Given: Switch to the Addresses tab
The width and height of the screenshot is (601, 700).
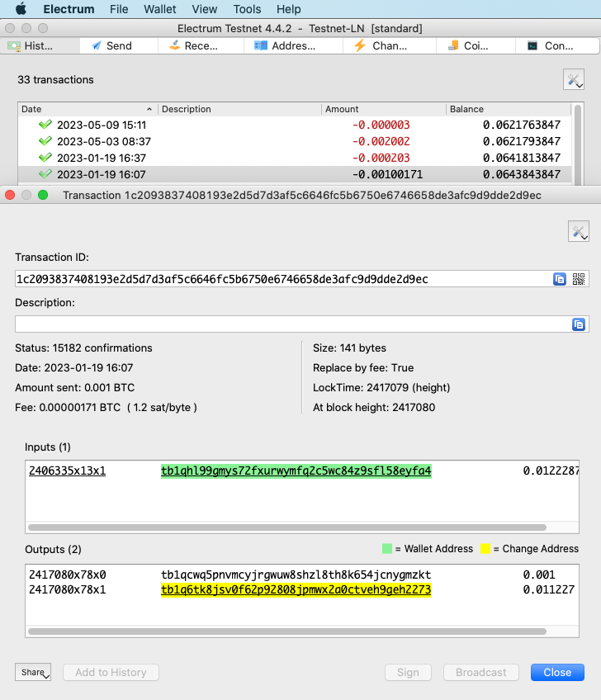Looking at the screenshot, I should [x=293, y=46].
